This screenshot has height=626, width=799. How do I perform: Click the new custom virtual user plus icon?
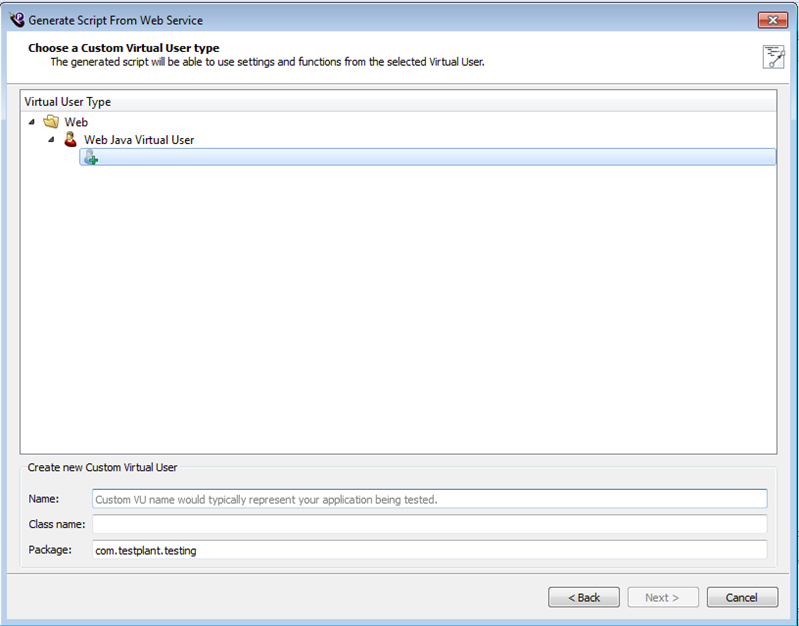91,158
